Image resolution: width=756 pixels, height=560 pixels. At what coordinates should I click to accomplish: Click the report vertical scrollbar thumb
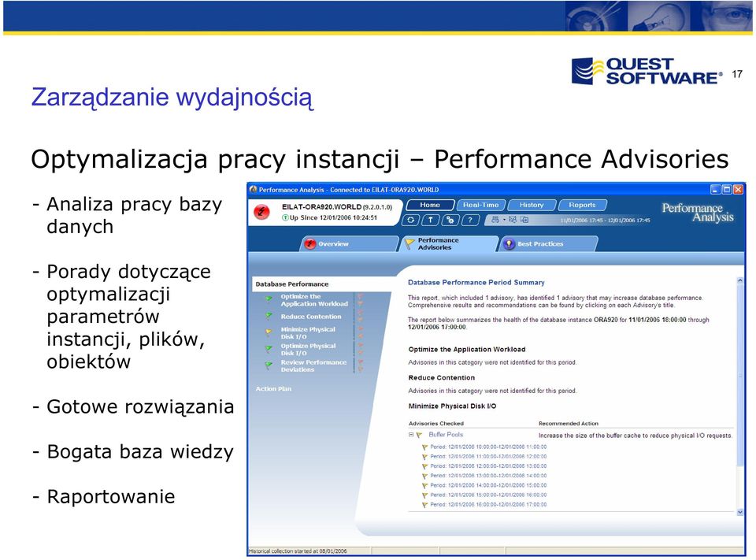pyautogui.click(x=740, y=375)
